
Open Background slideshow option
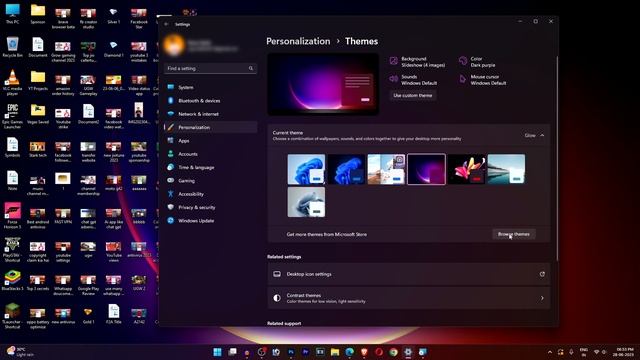[x=418, y=62]
